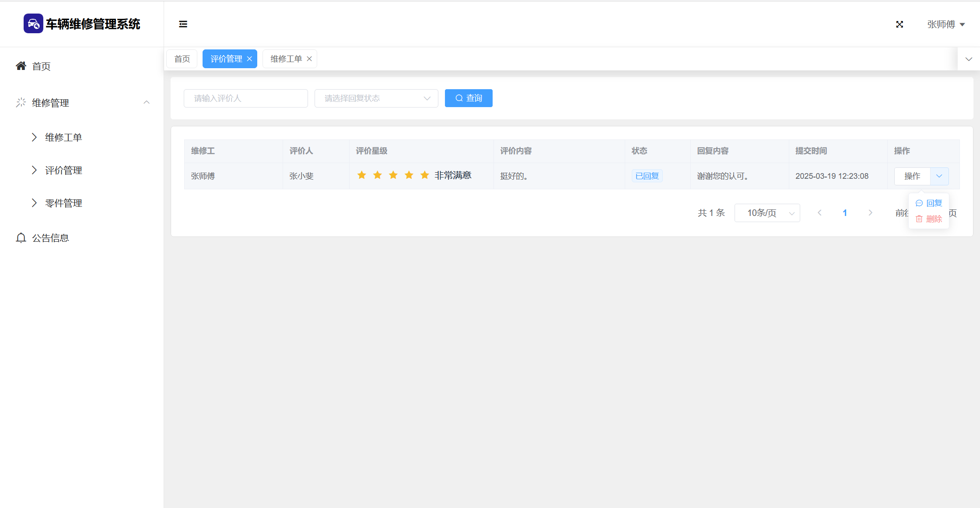Click the car logo icon
980x508 pixels.
pyautogui.click(x=33, y=24)
